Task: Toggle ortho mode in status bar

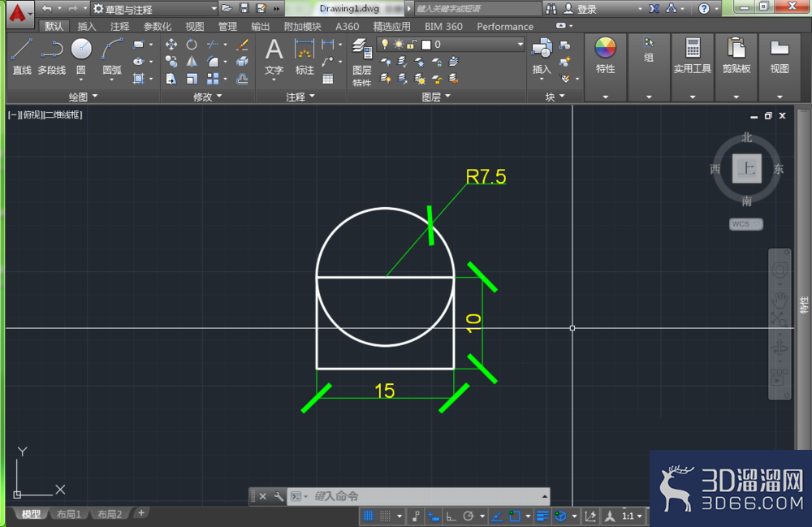Action: coord(451,516)
